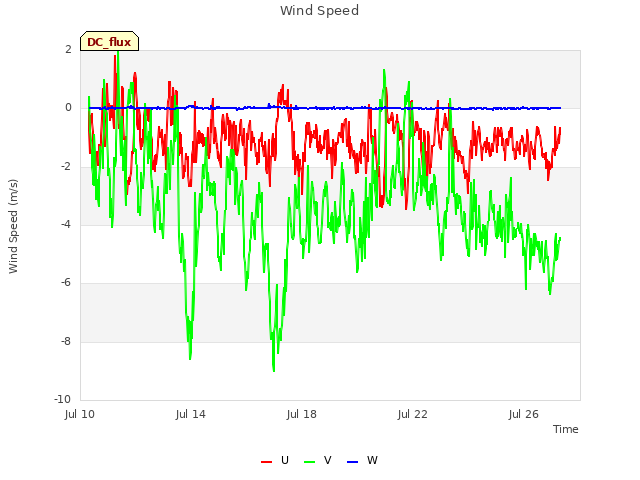Click the Jul 14 x-axis tick label
This screenshot has width=640, height=480.
(x=191, y=414)
